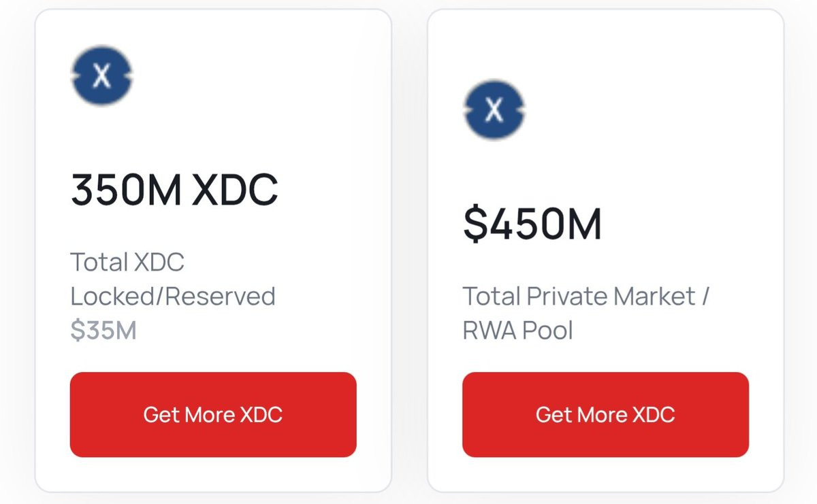Click the XDC logo above 350M XDC
817x504 pixels.
coord(102,75)
